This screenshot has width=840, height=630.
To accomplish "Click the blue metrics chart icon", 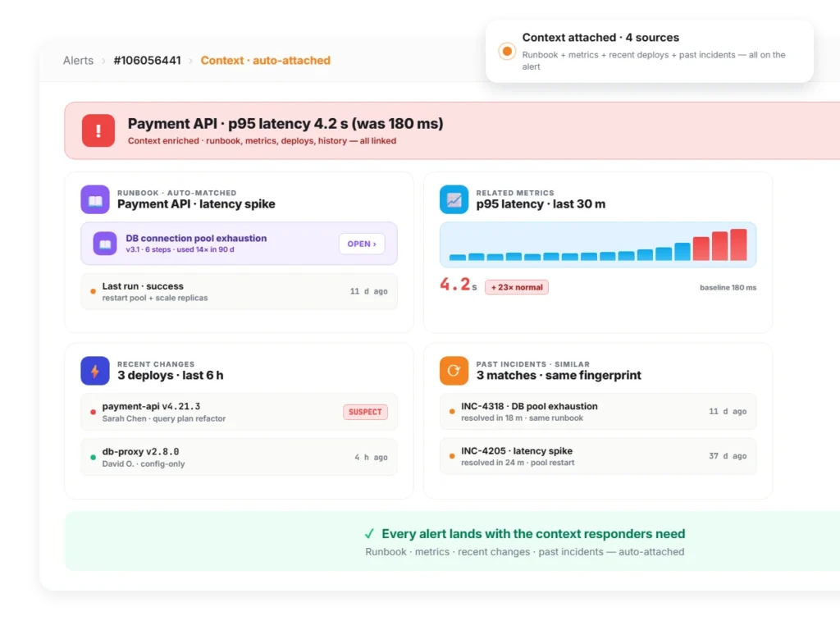I will [x=454, y=199].
